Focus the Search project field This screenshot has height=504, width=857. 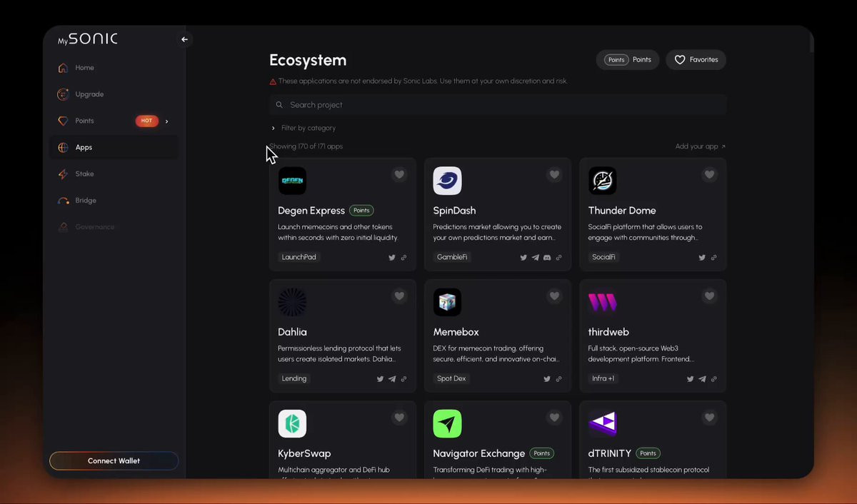coord(498,105)
